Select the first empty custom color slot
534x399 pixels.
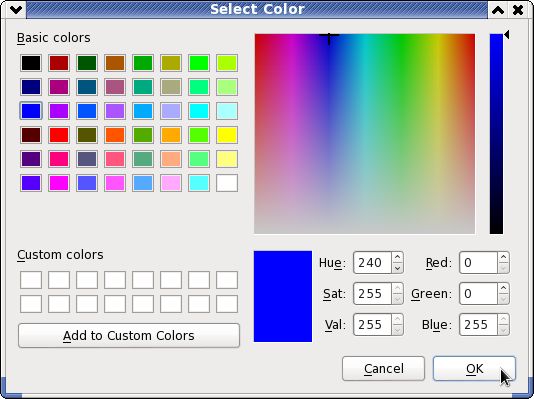[x=31, y=280]
